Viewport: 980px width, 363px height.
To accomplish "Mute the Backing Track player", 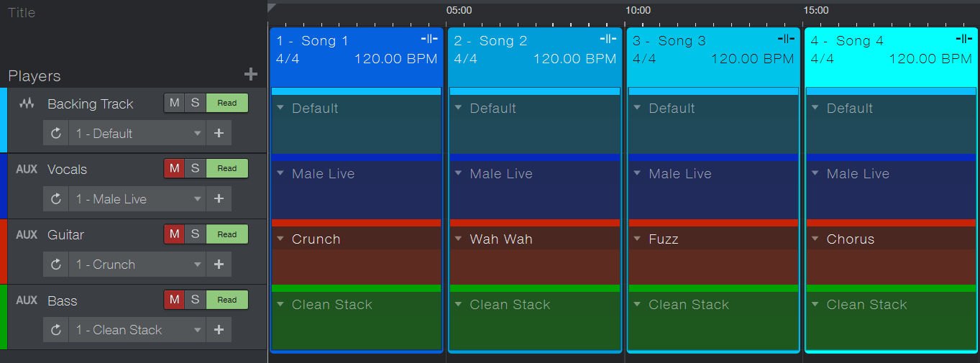I will pyautogui.click(x=174, y=103).
